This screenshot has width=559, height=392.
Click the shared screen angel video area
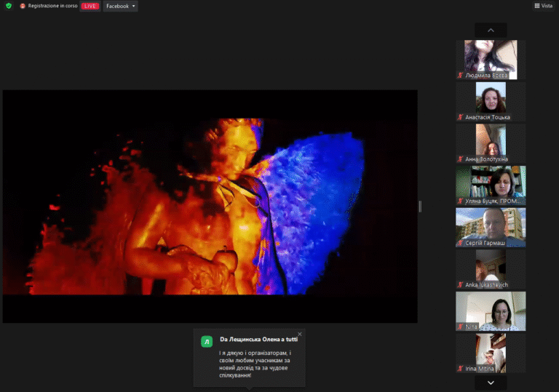210,206
